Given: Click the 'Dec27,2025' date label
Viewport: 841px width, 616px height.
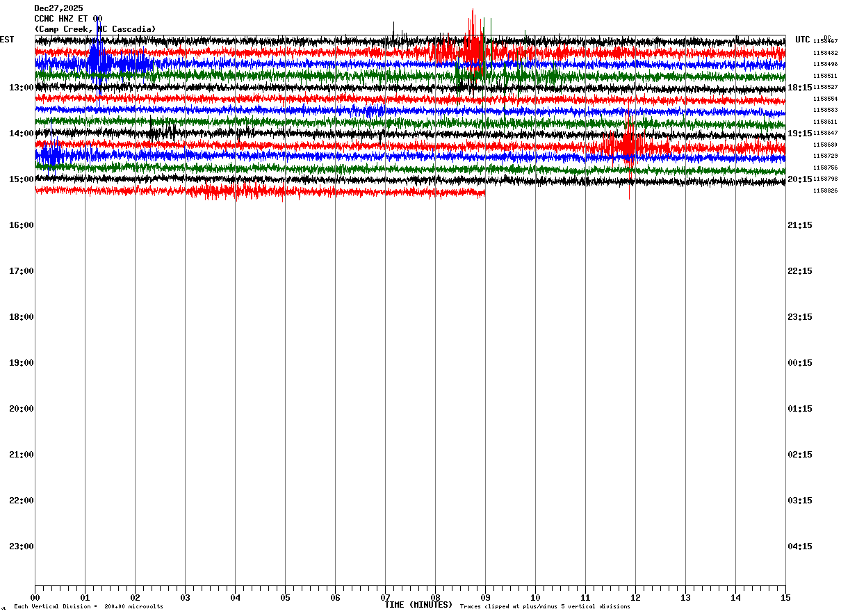Looking at the screenshot, I should pyautogui.click(x=58, y=8).
